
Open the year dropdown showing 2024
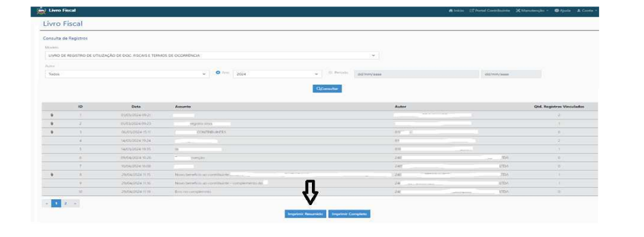pyautogui.click(x=277, y=74)
